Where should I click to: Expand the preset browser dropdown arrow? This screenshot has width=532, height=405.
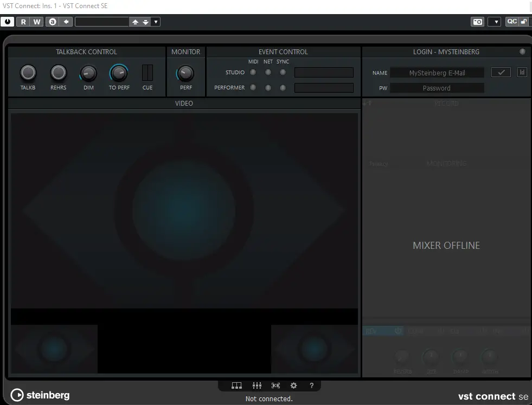coord(156,22)
